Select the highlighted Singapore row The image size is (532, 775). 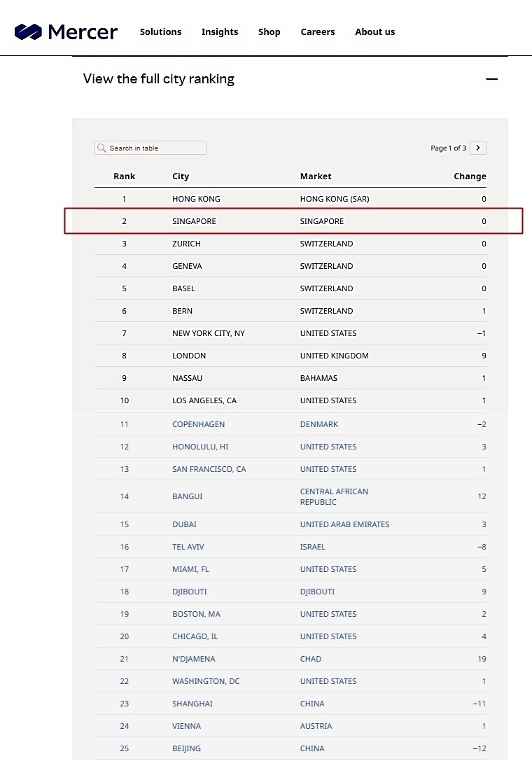[x=293, y=221]
